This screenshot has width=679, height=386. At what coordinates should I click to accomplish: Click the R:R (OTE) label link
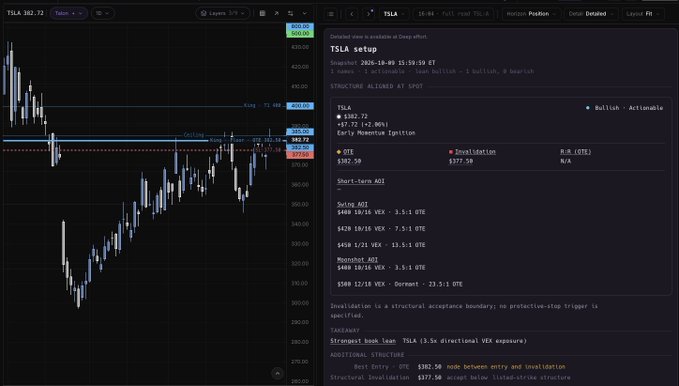pyautogui.click(x=576, y=152)
